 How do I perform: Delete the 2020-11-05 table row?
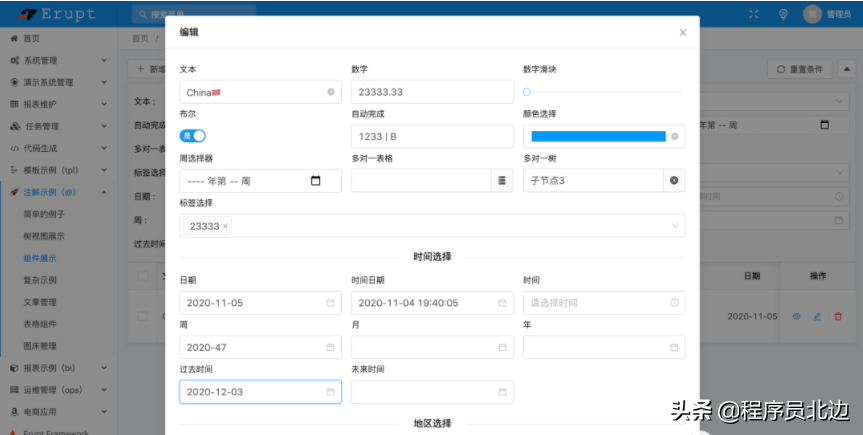point(838,317)
